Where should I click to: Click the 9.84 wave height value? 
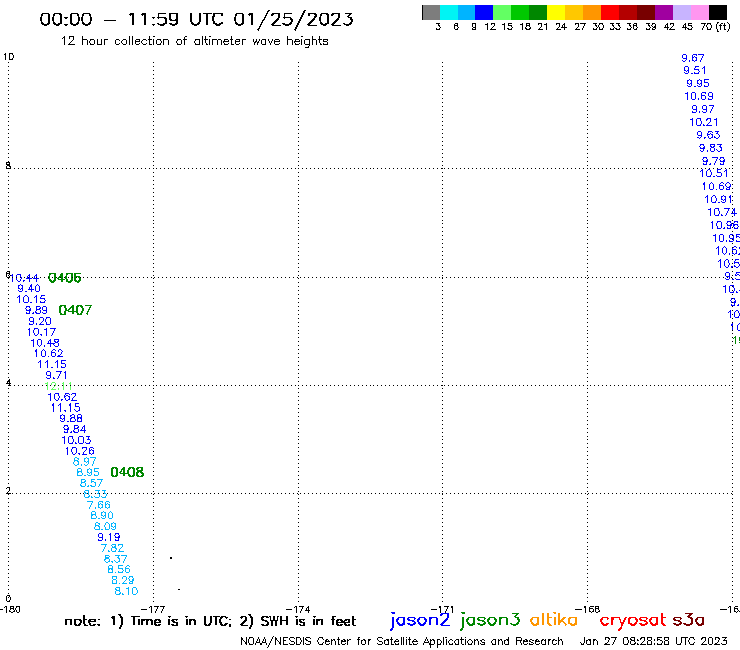75,429
